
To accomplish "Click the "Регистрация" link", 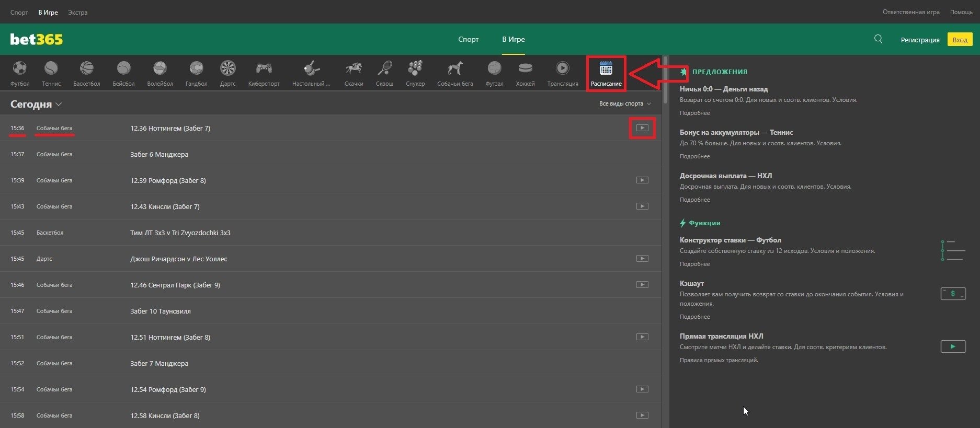I will (920, 40).
